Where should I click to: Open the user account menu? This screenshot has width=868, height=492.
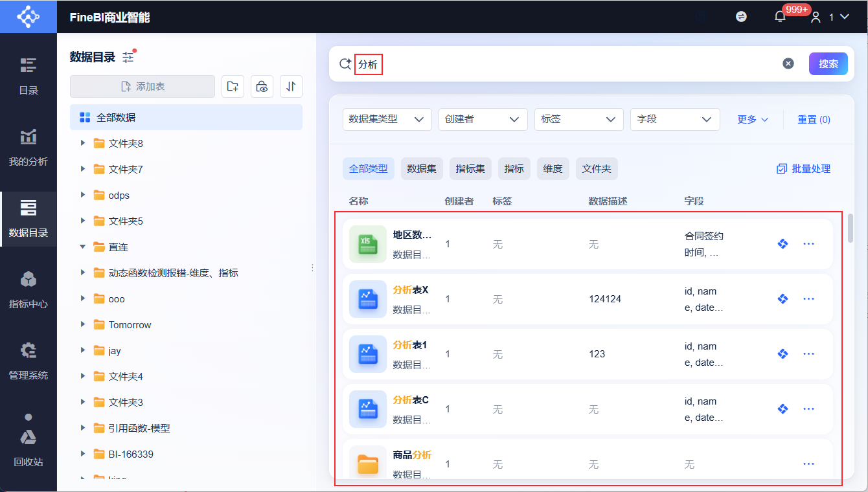(x=830, y=17)
